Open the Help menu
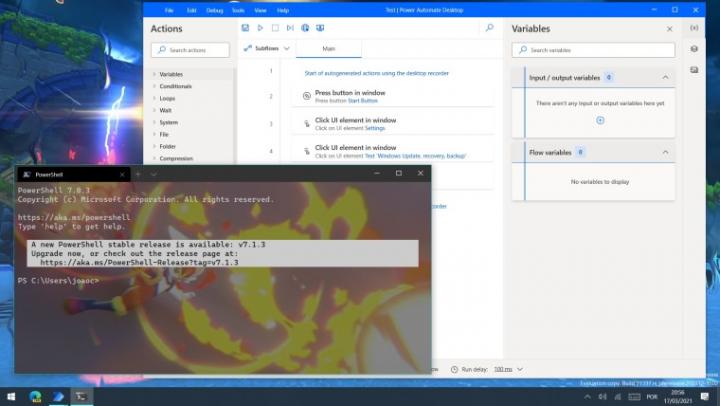Screen dimensions: 720x406 click(x=283, y=10)
